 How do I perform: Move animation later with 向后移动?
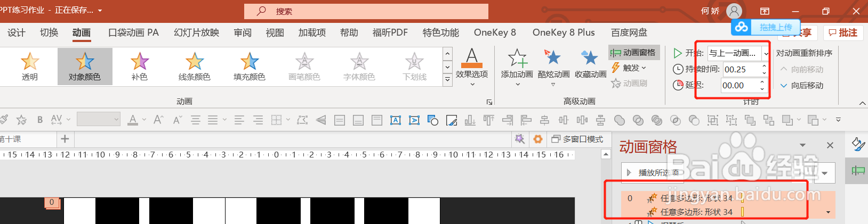[x=802, y=85]
